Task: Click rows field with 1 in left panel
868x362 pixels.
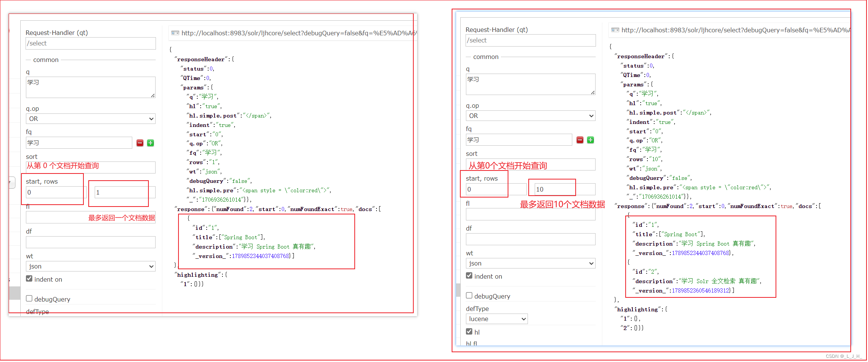Action: pyautogui.click(x=125, y=193)
